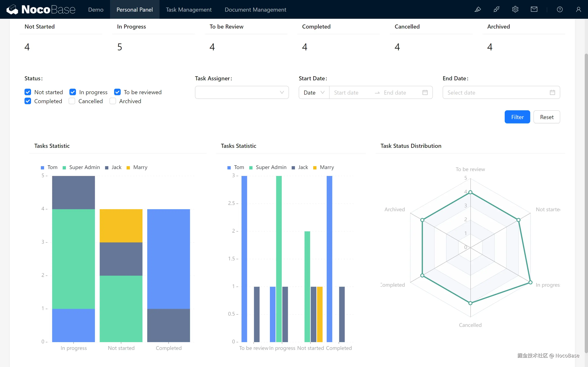Image resolution: width=588 pixels, height=367 pixels.
Task: Open the user profile icon
Action: (578, 9)
